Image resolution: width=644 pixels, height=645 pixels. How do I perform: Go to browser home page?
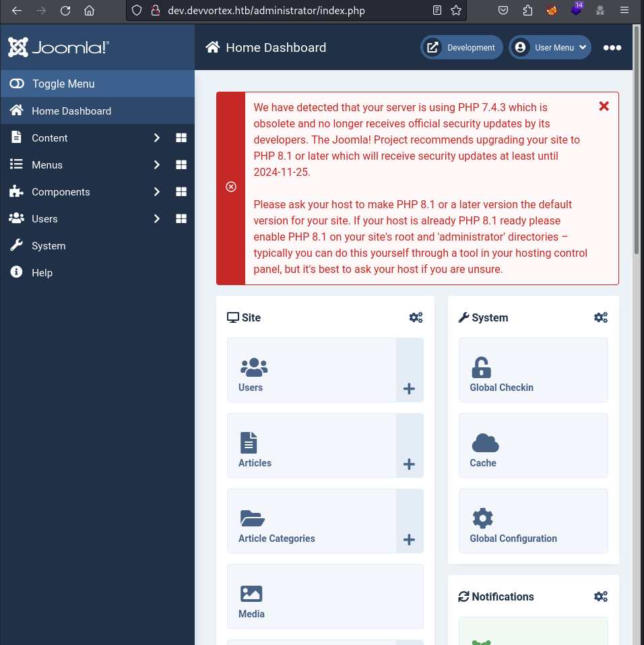89,11
